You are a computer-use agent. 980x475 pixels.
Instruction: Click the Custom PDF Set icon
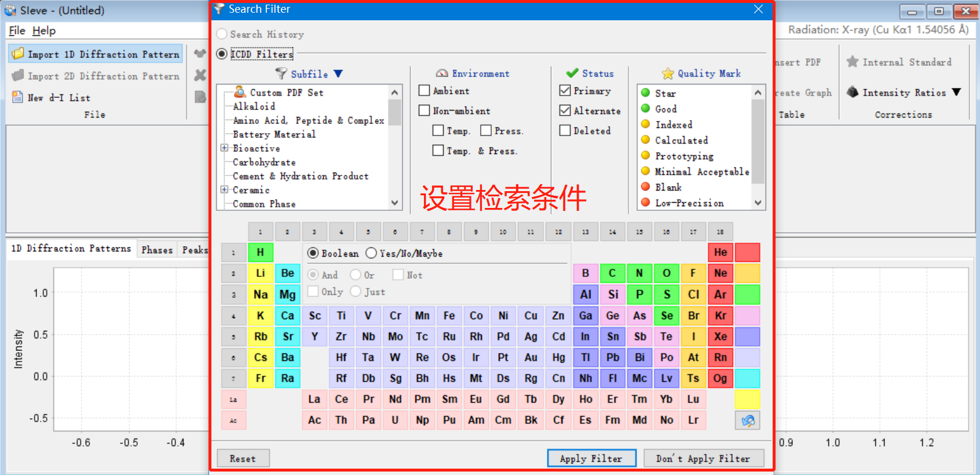click(x=240, y=92)
